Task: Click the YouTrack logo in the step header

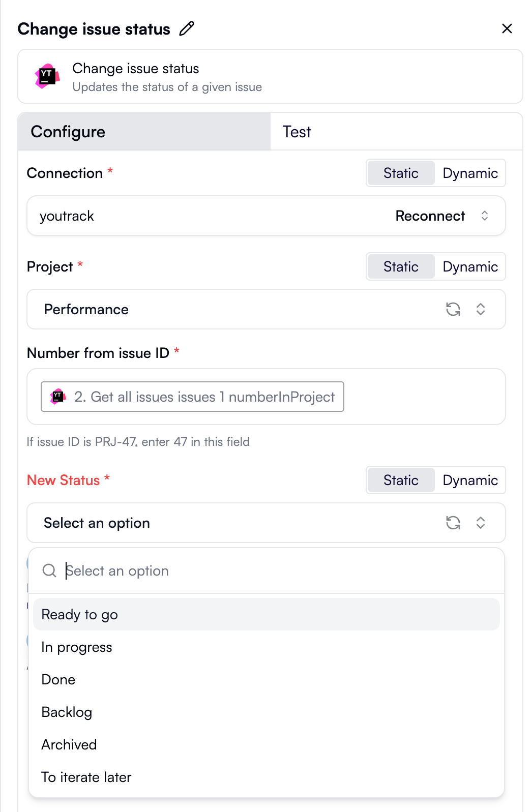Action: tap(48, 77)
